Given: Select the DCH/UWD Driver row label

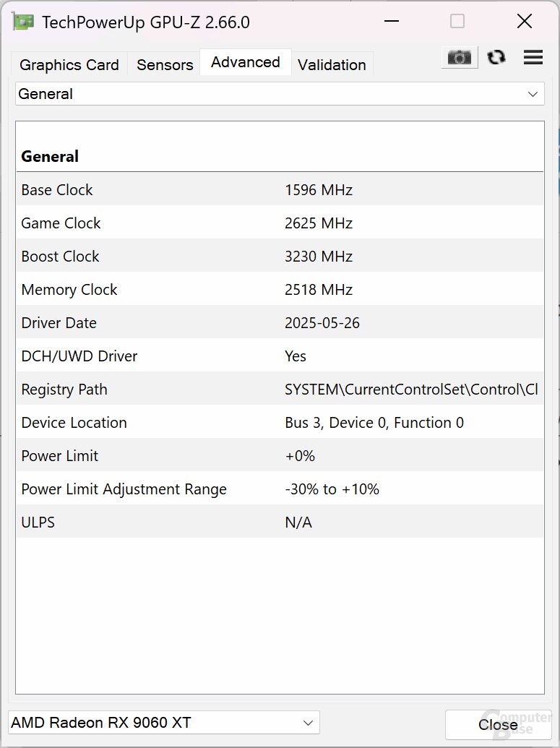Looking at the screenshot, I should [x=79, y=356].
